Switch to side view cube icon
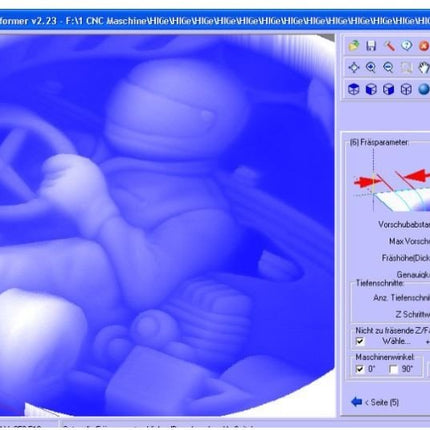This screenshot has height=430, width=430. click(x=389, y=89)
